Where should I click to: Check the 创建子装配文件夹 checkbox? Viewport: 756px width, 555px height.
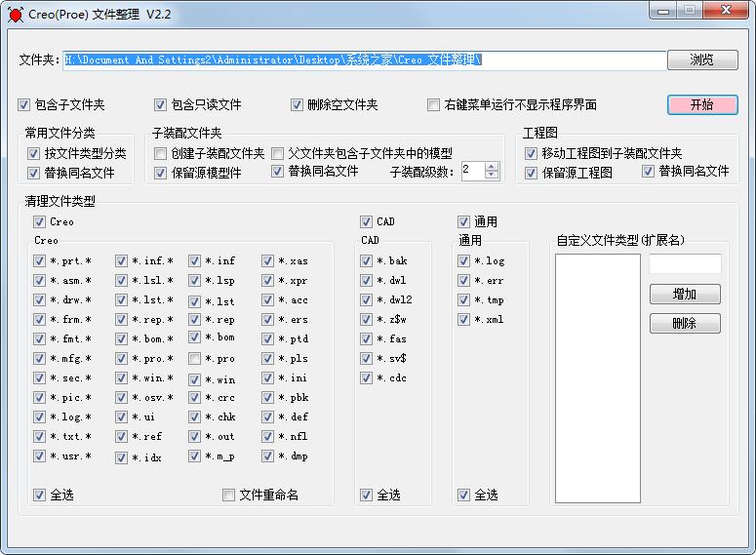tap(161, 153)
